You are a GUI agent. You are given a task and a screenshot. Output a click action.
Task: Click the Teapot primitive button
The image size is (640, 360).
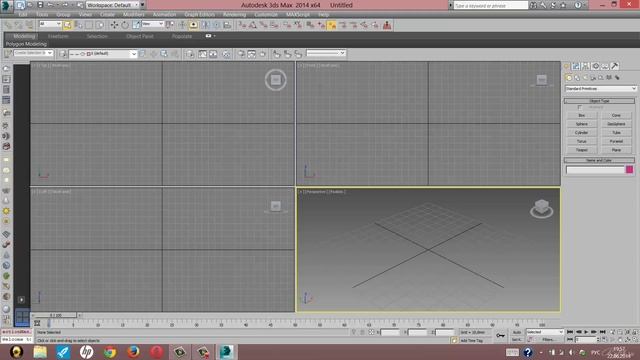coord(582,150)
